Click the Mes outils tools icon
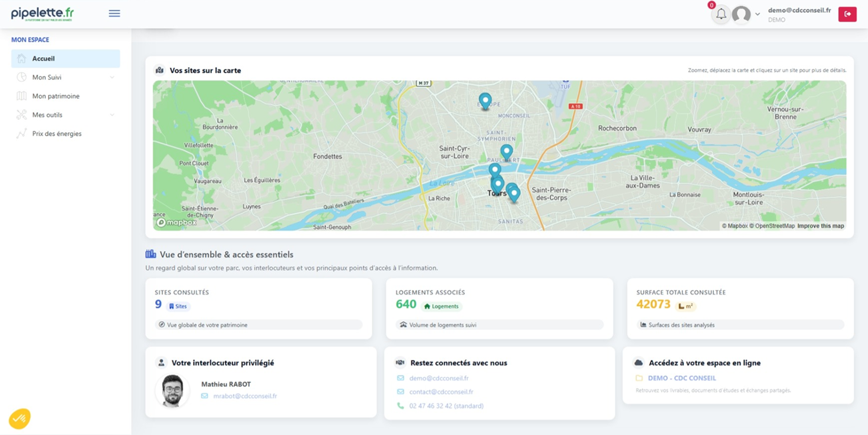This screenshot has width=868, height=435. point(21,115)
